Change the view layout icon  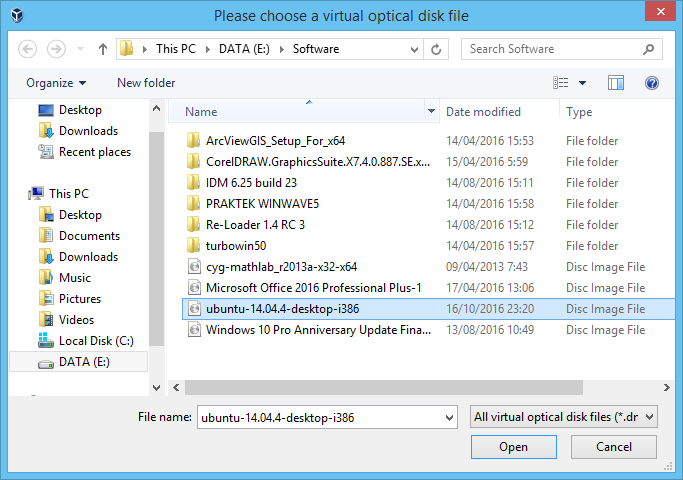(561, 83)
